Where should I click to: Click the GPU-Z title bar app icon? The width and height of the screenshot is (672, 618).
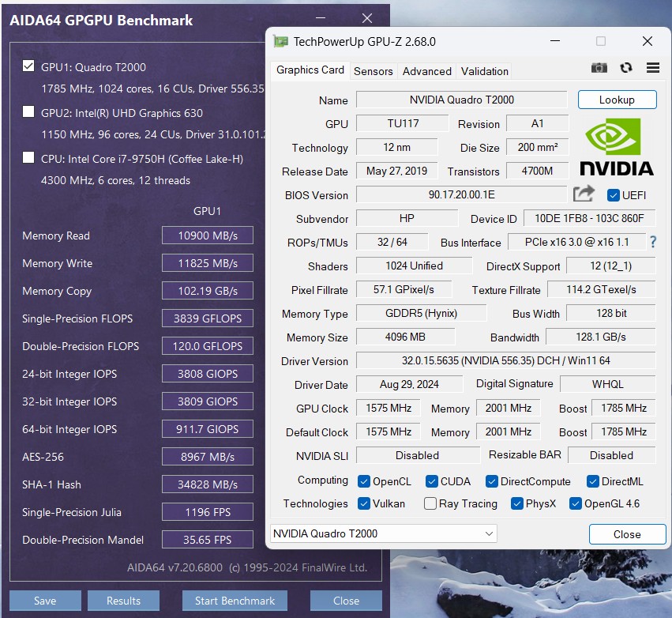[x=280, y=42]
